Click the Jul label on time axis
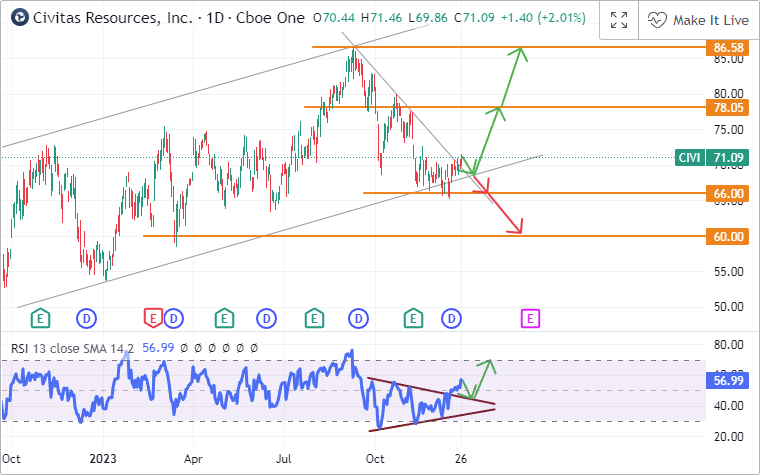 point(283,459)
